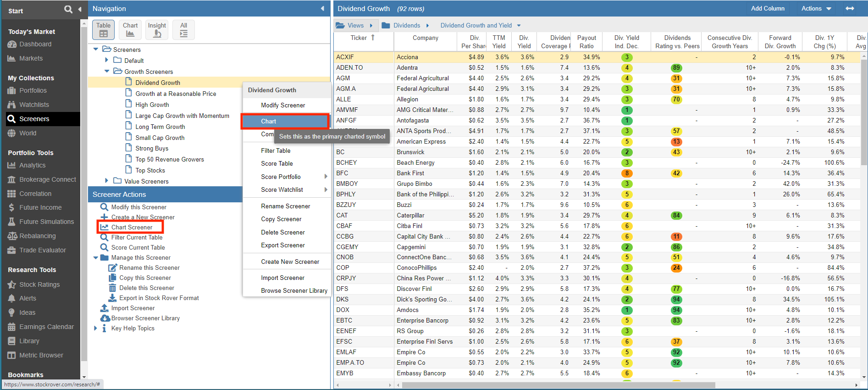Expand Key Help Topics
Image resolution: width=868 pixels, height=390 pixels.
(x=96, y=328)
